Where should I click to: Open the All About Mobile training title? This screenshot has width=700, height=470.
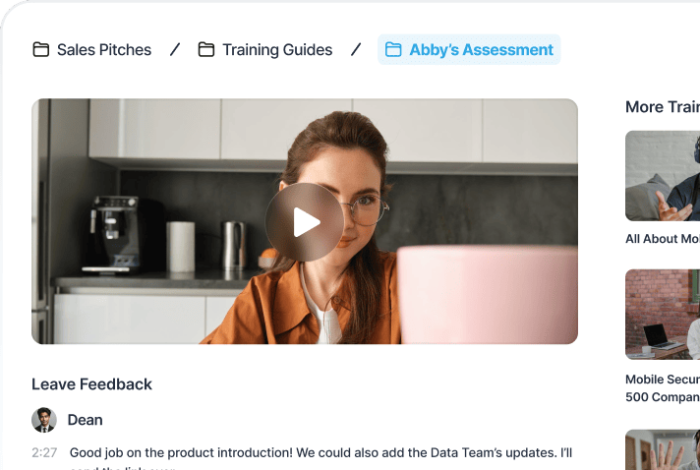pyautogui.click(x=662, y=239)
